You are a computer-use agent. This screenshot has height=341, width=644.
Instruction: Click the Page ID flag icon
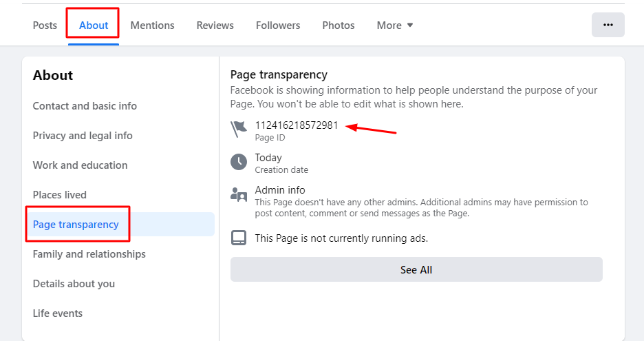239,129
